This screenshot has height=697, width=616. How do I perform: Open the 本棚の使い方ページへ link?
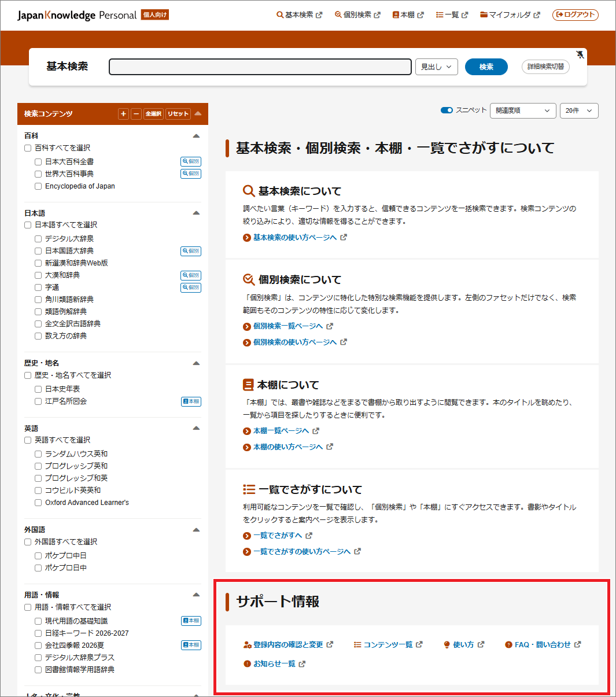pos(288,447)
